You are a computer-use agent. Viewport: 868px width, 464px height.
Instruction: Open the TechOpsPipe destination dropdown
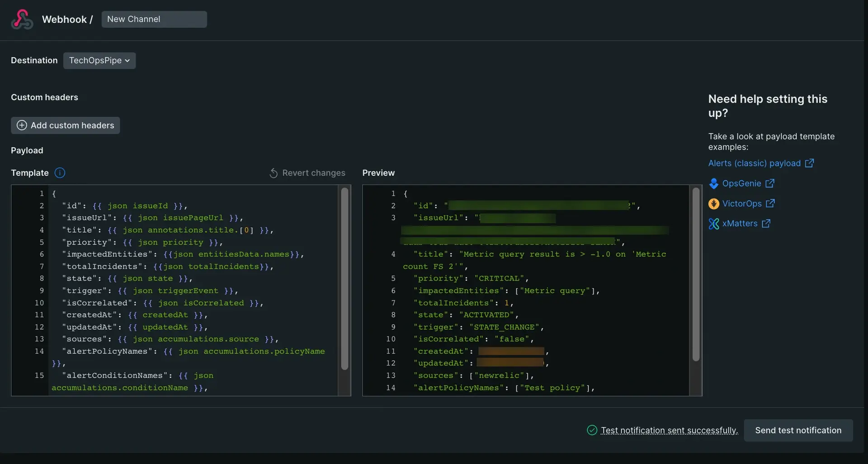99,61
